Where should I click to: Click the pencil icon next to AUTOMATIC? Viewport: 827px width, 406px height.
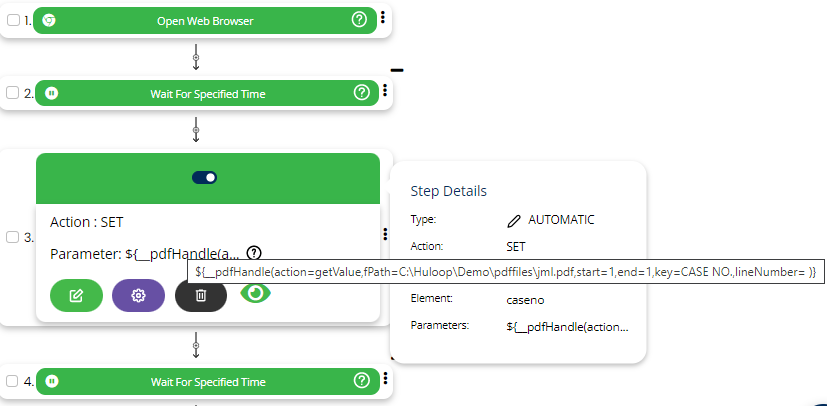514,220
